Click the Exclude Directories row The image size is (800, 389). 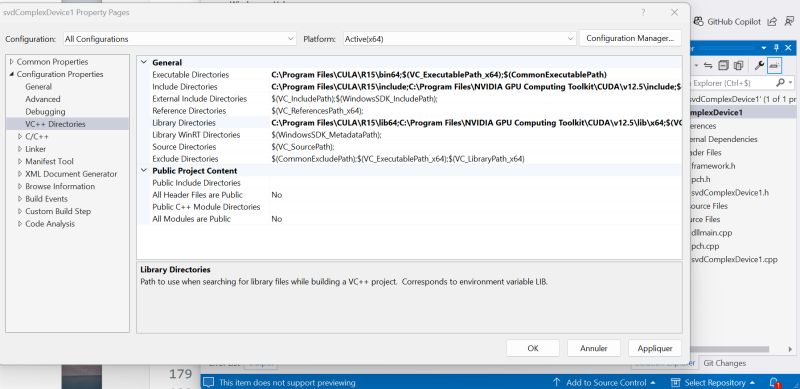point(409,159)
